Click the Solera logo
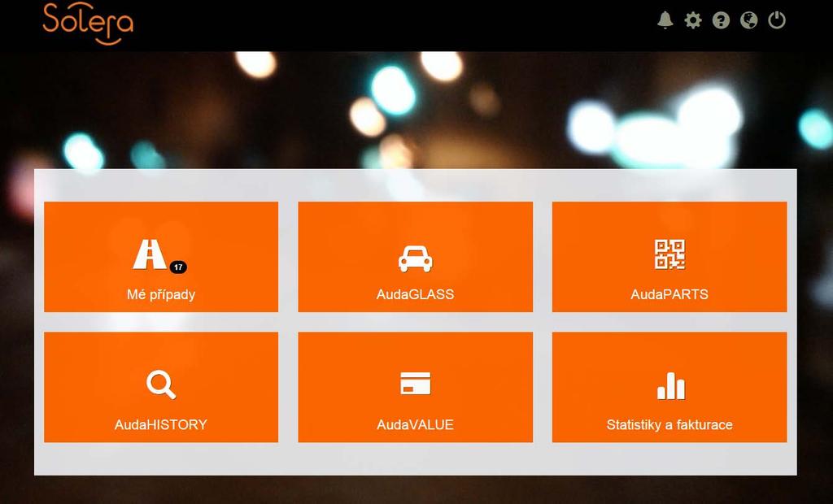The height and width of the screenshot is (504, 833). (88, 24)
